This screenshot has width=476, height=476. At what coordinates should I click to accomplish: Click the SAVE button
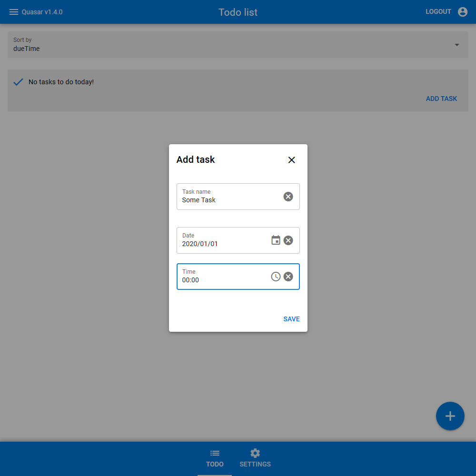(291, 319)
